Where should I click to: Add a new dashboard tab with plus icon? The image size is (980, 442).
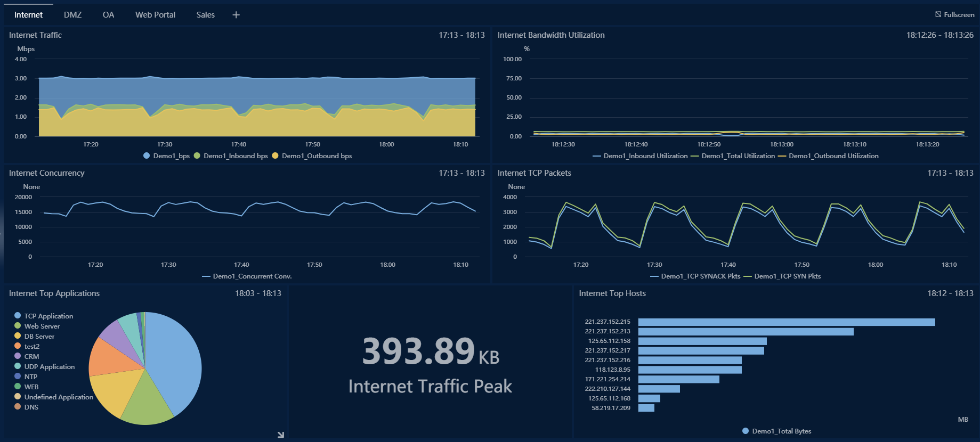coord(236,15)
